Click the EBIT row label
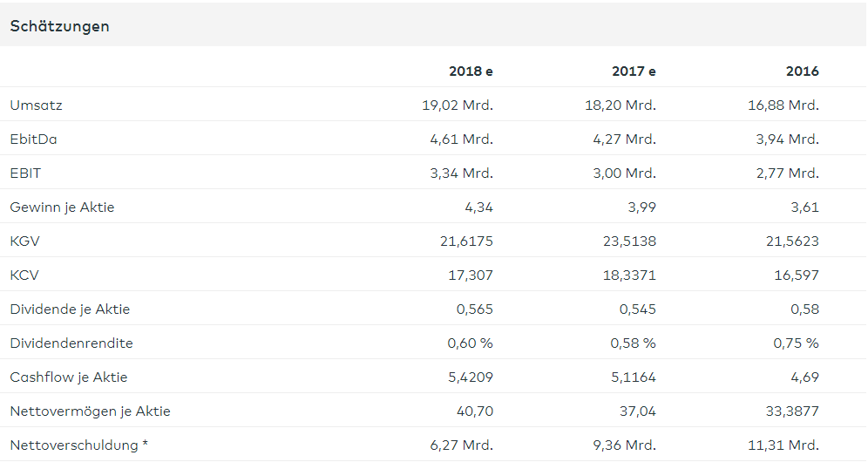This screenshot has height=469, width=868. [x=26, y=173]
